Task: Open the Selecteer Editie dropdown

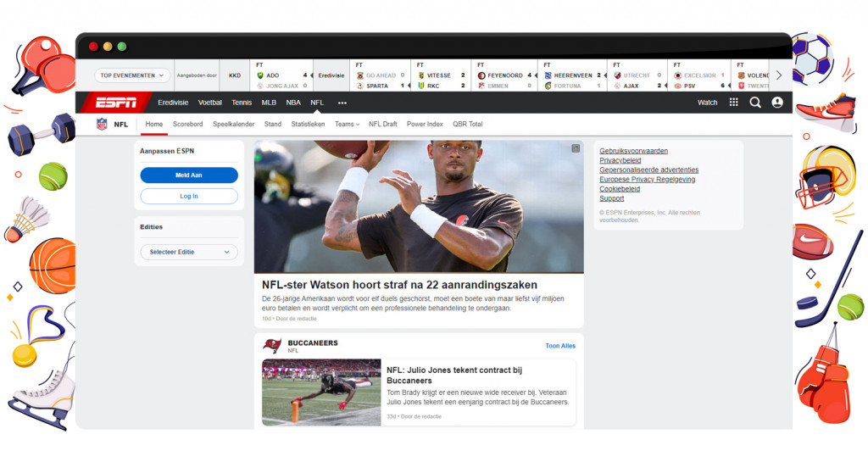Action: [x=189, y=252]
